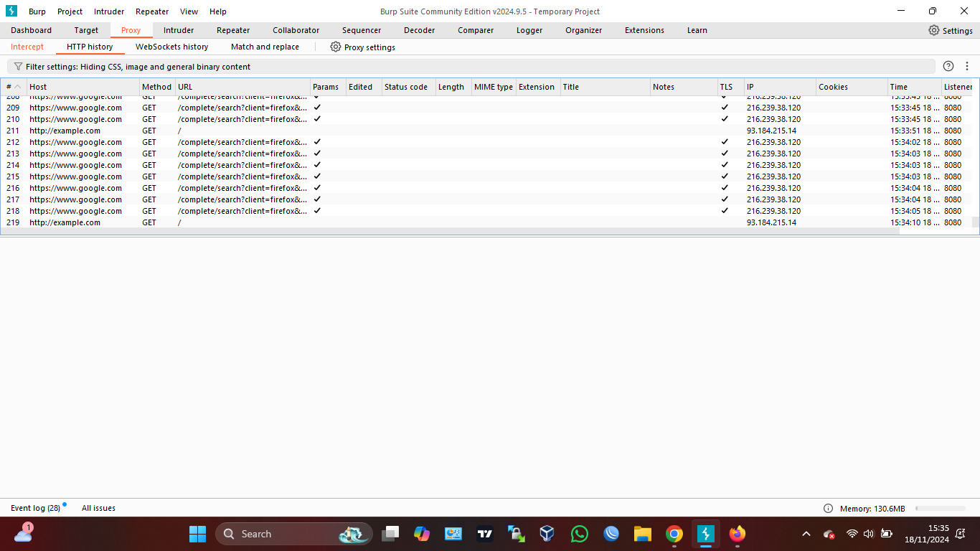980x551 pixels.
Task: Open All issues panel
Action: tap(98, 508)
